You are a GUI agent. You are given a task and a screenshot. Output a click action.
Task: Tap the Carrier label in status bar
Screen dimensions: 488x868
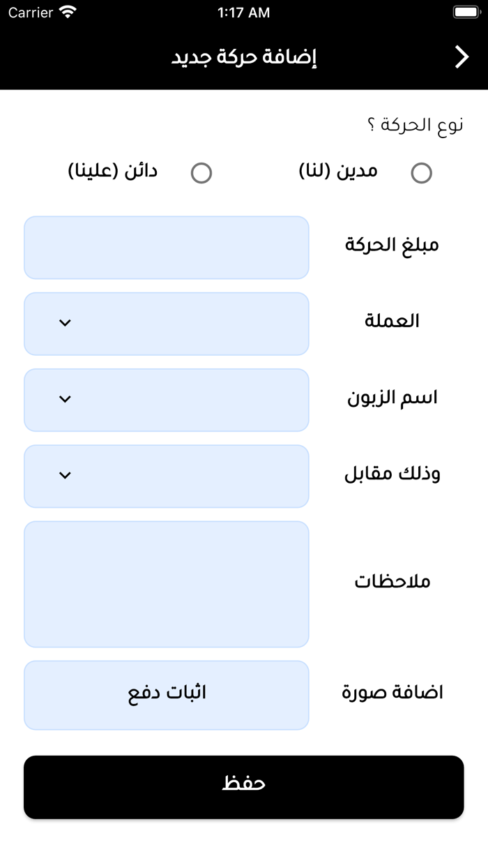[x=31, y=12]
